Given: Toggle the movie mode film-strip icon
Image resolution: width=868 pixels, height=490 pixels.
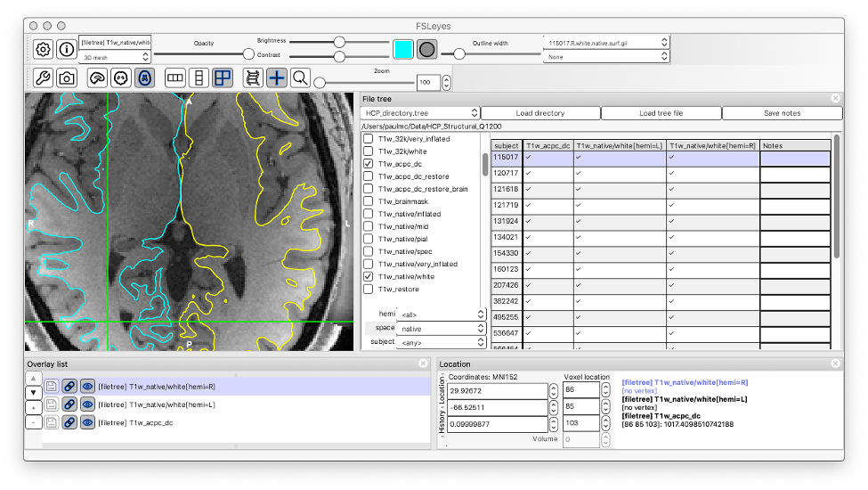Looking at the screenshot, I should coord(253,78).
